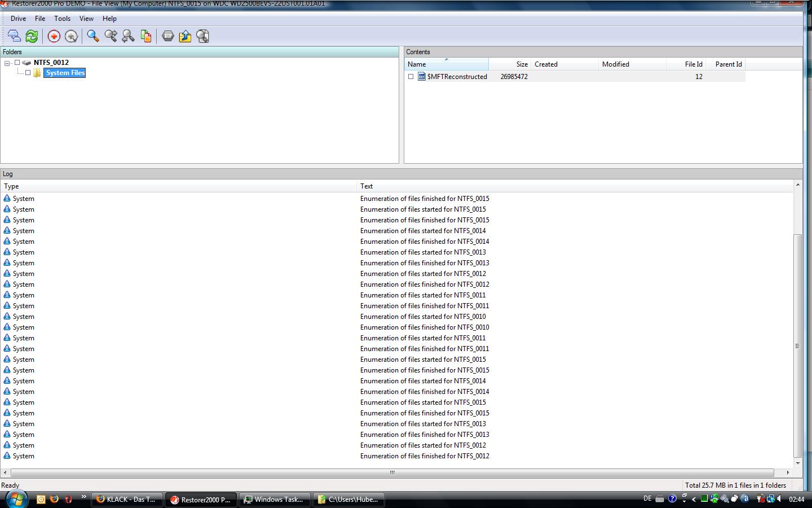Open the Tools menu

tap(62, 19)
